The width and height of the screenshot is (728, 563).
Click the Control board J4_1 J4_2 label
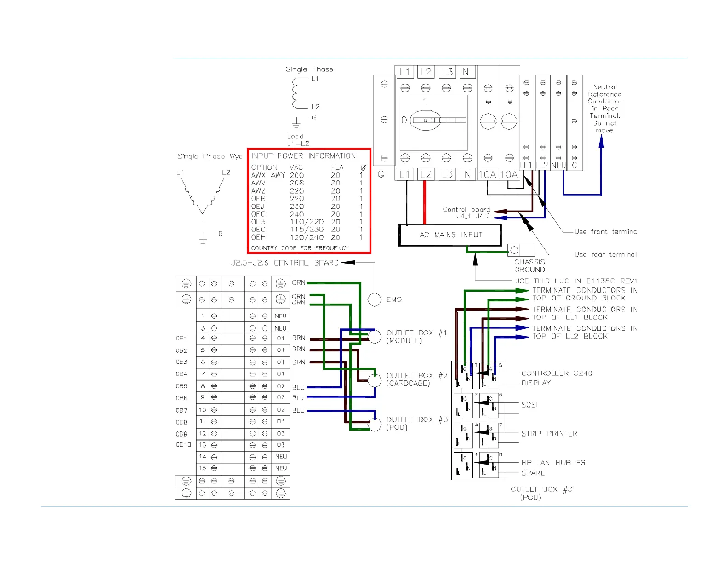[467, 213]
